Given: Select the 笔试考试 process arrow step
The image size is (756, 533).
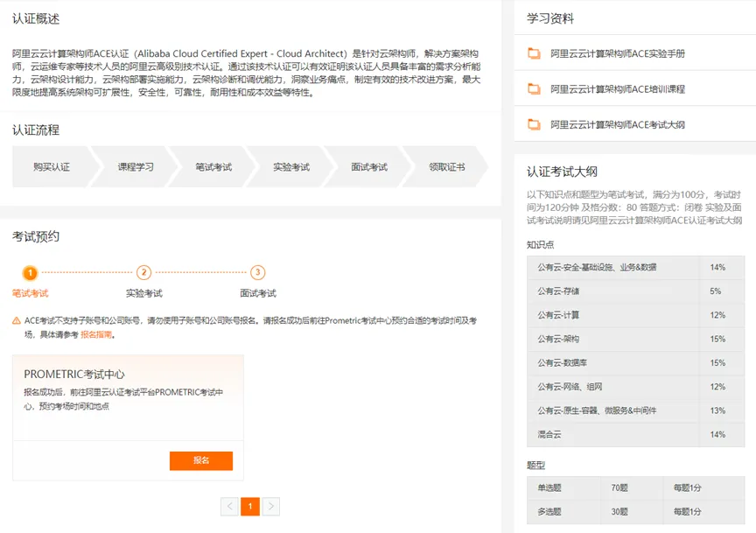Looking at the screenshot, I should [x=213, y=167].
